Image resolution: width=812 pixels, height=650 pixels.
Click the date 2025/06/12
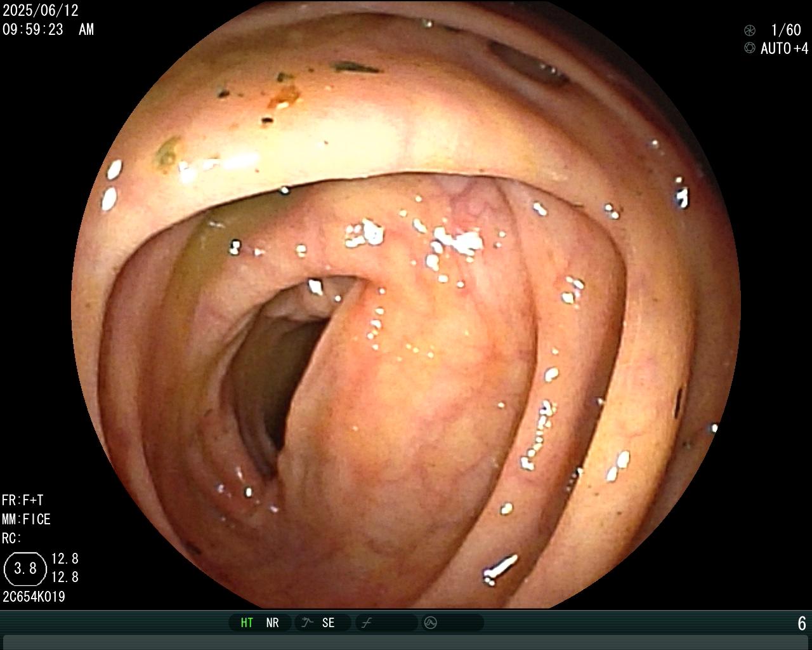pyautogui.click(x=41, y=11)
